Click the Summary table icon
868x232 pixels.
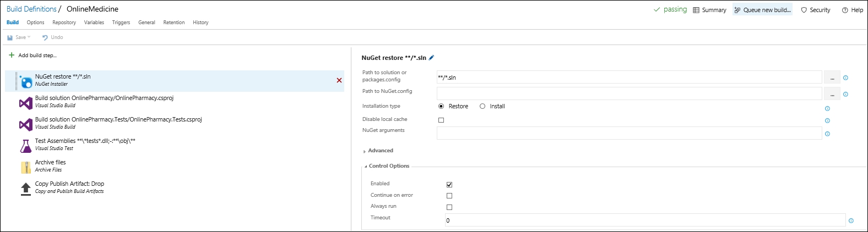[696, 10]
